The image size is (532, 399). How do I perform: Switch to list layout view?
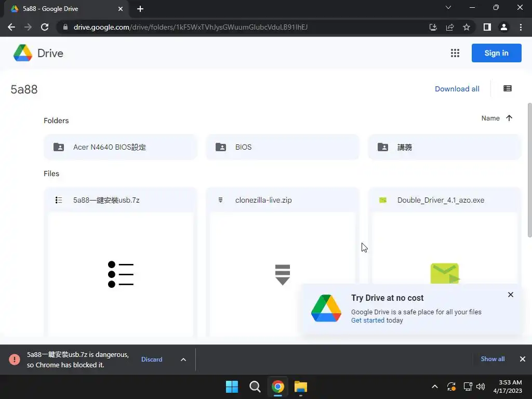coord(508,88)
